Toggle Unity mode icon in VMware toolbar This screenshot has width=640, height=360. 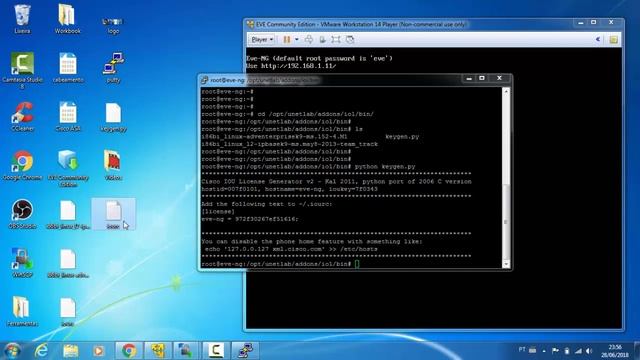[350, 40]
